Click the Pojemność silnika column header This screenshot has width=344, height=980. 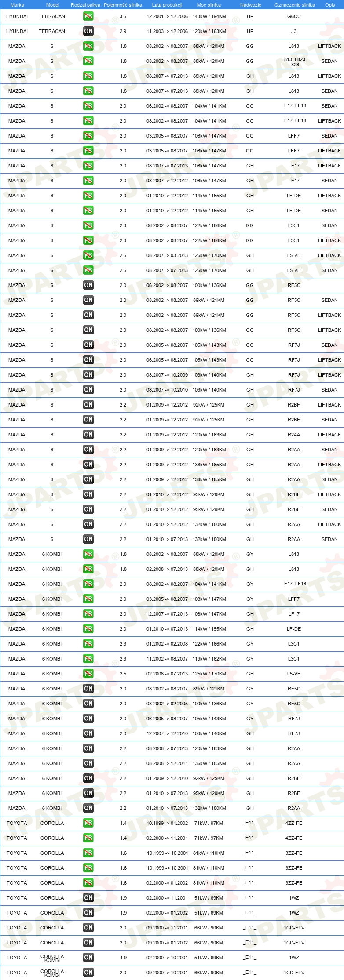click(x=123, y=5)
